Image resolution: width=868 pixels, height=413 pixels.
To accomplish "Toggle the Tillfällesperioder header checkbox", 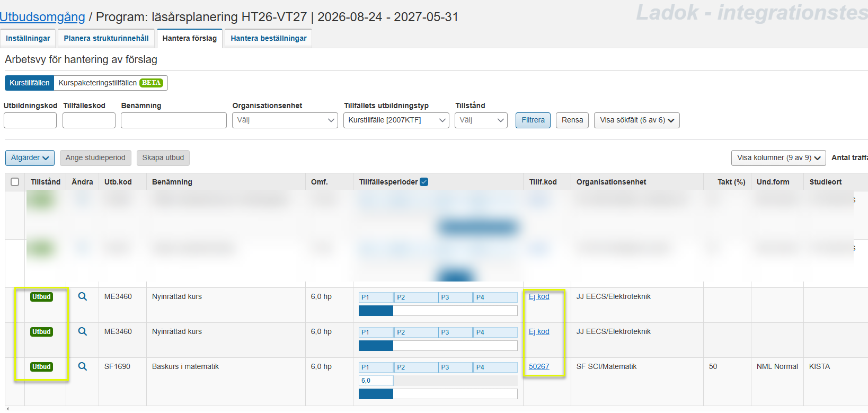I will tap(424, 182).
